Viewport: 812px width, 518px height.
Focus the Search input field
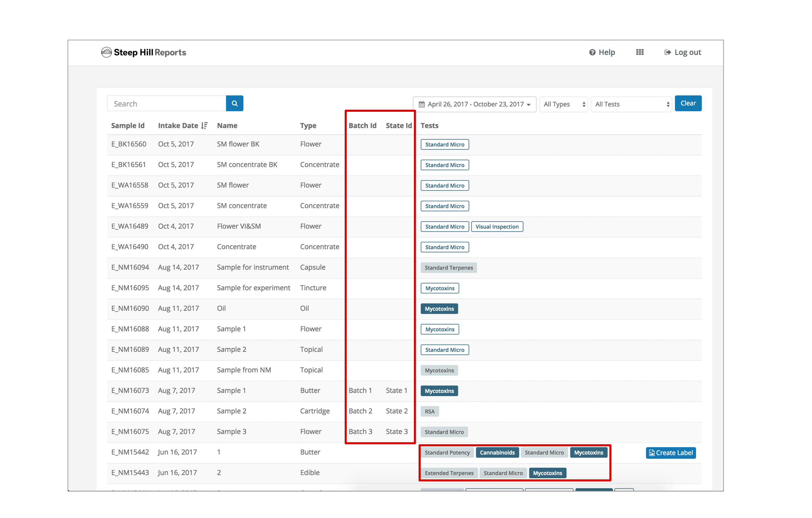(167, 104)
